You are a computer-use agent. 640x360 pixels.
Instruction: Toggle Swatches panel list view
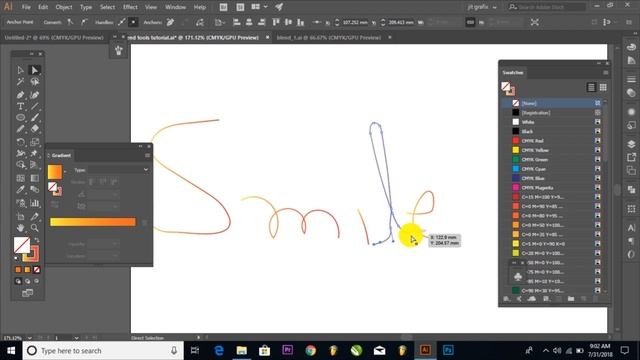pyautogui.click(x=591, y=87)
